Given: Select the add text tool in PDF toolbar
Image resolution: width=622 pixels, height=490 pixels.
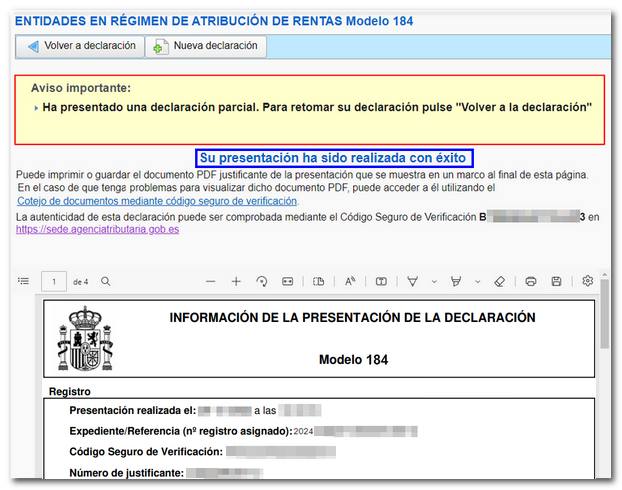Looking at the screenshot, I should click(381, 282).
